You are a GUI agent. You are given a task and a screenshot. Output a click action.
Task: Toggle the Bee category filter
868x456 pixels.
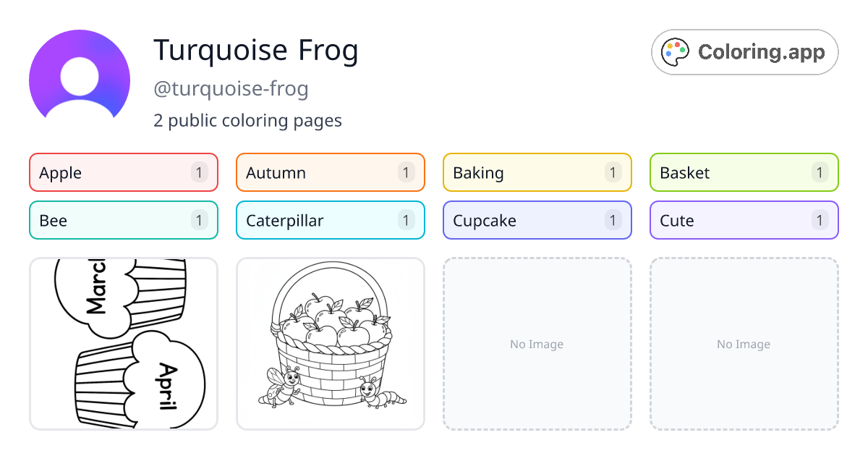(123, 220)
